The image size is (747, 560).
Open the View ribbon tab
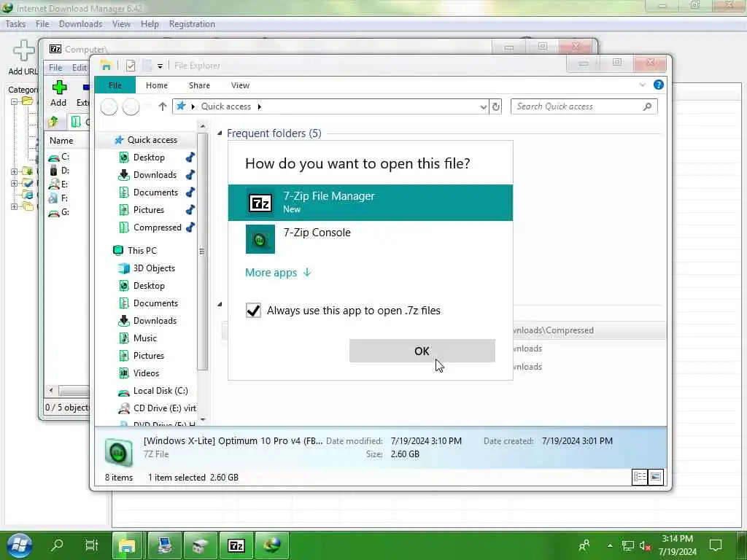pyautogui.click(x=240, y=85)
